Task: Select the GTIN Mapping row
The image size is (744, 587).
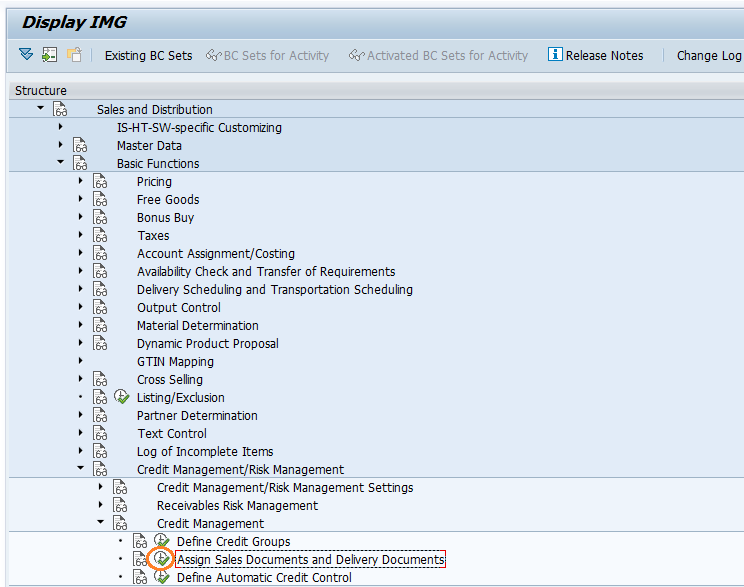Action: point(175,362)
